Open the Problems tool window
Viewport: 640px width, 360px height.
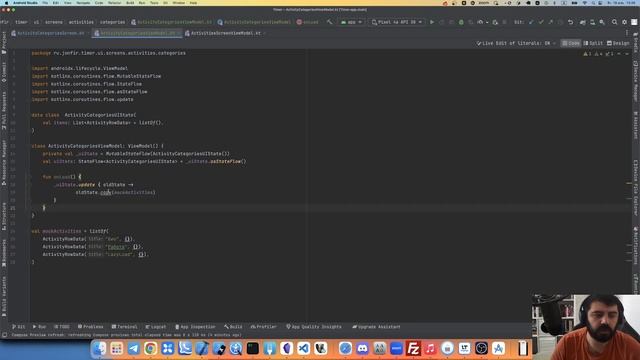(90, 327)
